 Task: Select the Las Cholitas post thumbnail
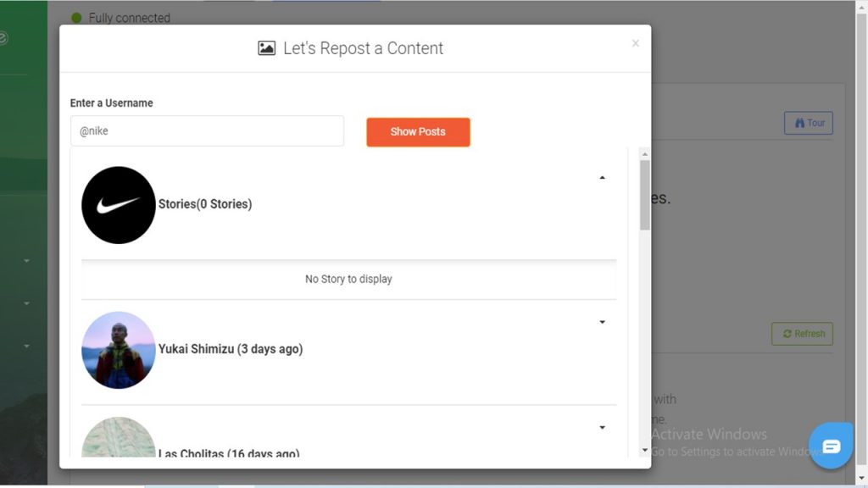point(119,437)
